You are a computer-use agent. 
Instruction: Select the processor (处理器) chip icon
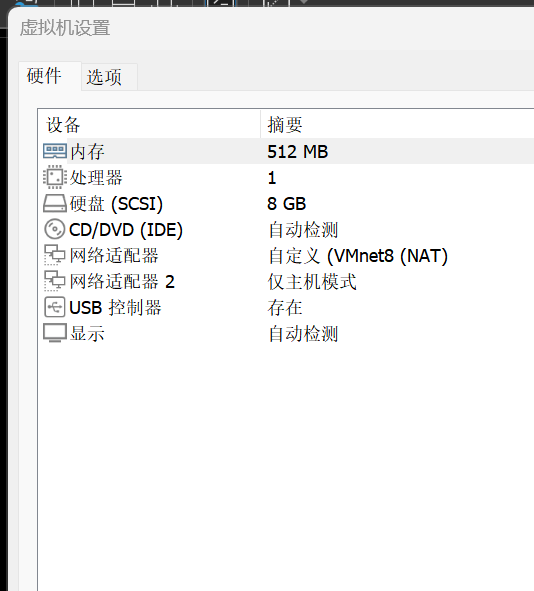(55, 177)
